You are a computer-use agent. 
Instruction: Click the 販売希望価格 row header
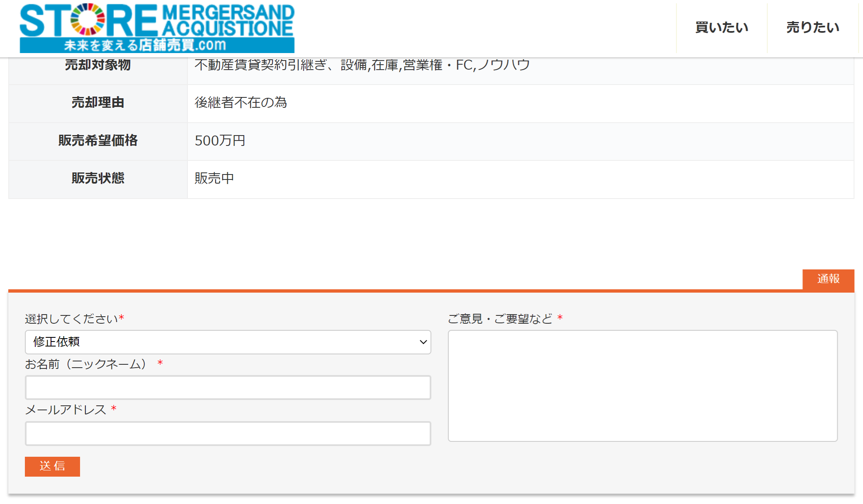[x=98, y=141]
